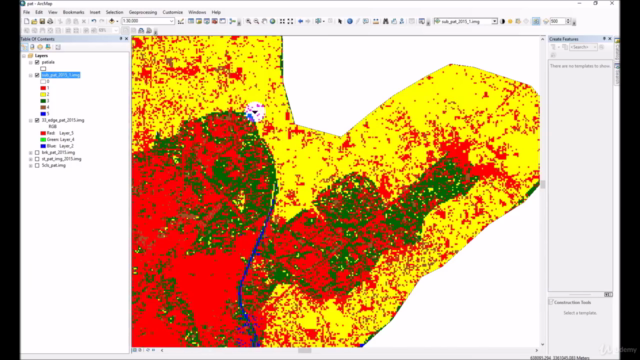The image size is (640, 360).
Task: Select the Zoom In tool
Action: pos(248,21)
